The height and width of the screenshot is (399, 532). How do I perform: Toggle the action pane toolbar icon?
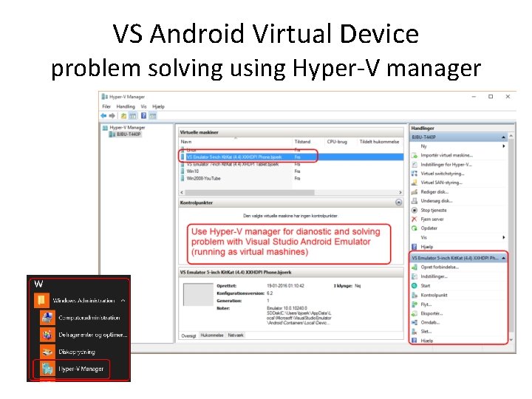[x=153, y=116]
